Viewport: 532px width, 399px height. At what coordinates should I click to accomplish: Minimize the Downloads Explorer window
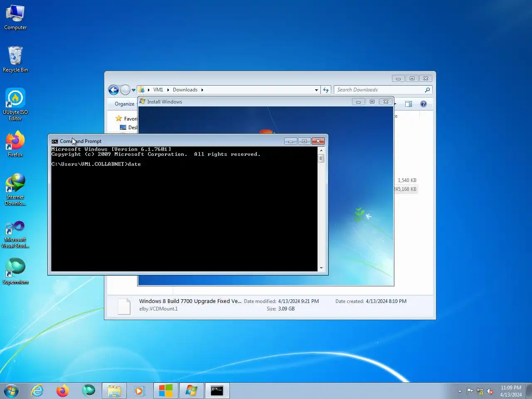[x=398, y=78]
